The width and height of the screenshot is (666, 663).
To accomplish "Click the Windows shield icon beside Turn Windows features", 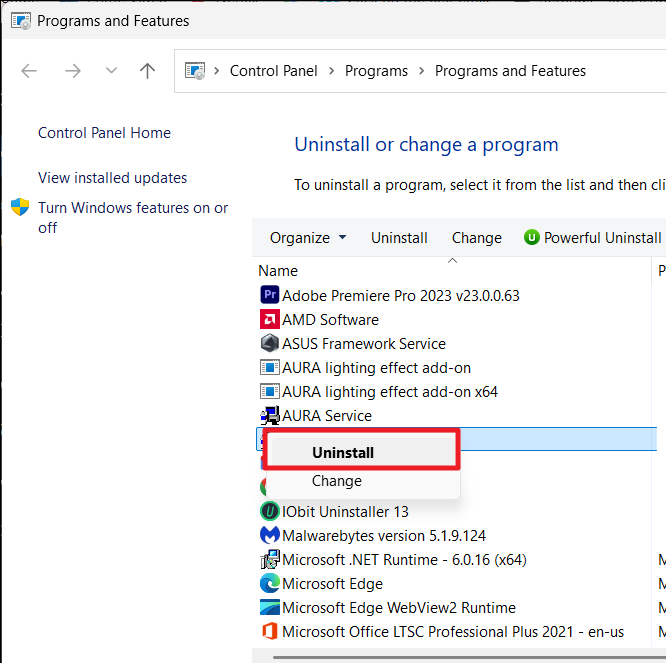I will (x=20, y=207).
